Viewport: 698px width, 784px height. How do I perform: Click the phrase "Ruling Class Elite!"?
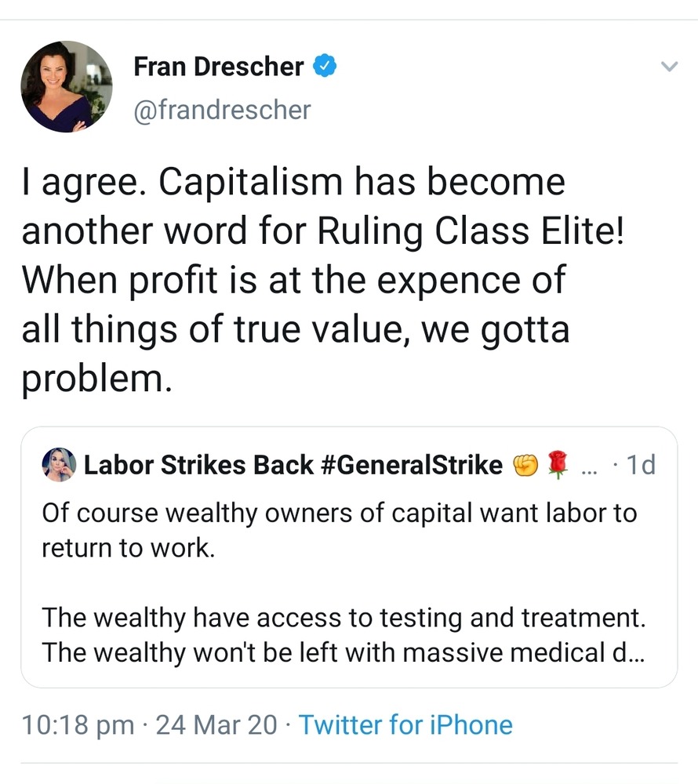pyautogui.click(x=471, y=231)
